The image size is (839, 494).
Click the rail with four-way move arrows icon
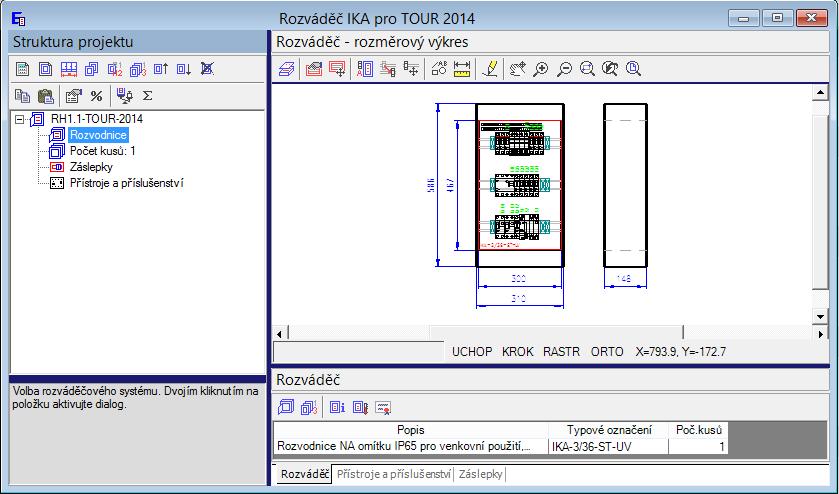(411, 69)
